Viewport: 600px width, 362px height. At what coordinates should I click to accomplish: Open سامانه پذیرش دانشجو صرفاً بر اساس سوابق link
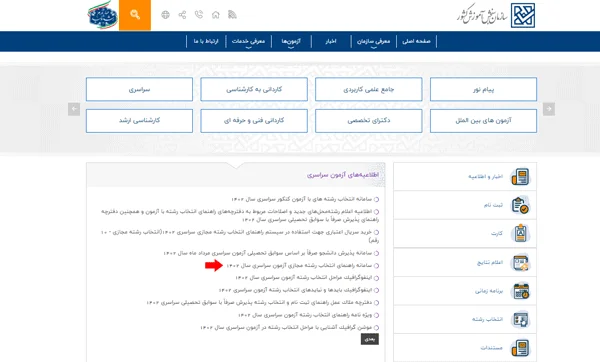click(x=267, y=253)
